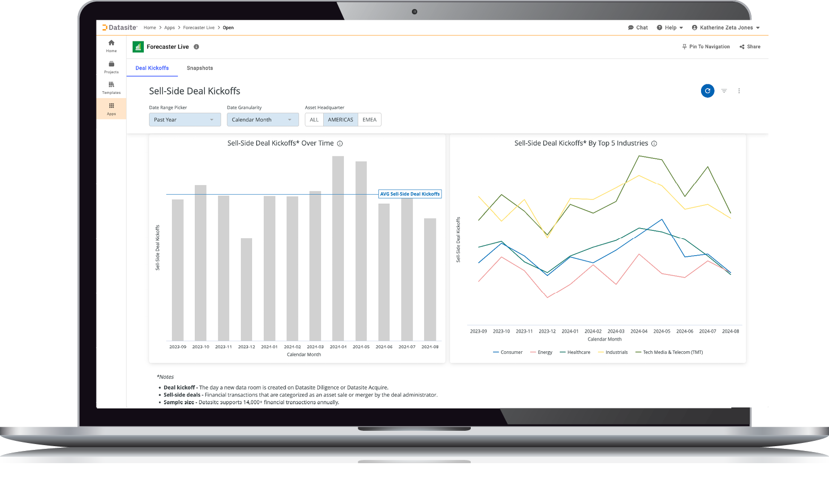Switch to the Deal Kickoffs tab
Image resolution: width=829 pixels, height=504 pixels.
pos(152,68)
